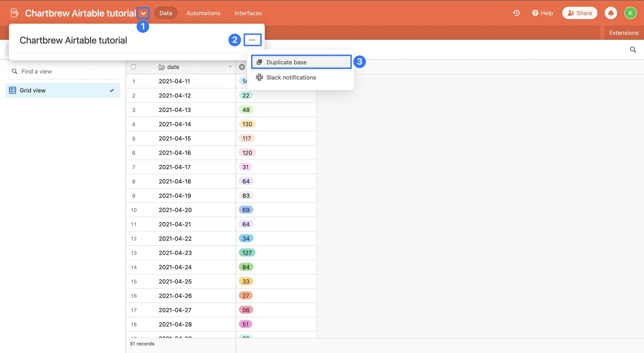Toggle the select-all checkbox in the header row
The image size is (644, 353).
point(134,67)
